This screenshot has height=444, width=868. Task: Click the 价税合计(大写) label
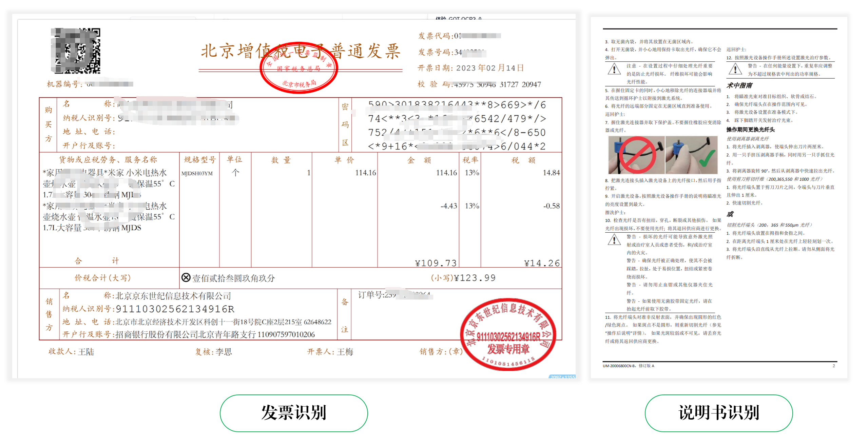102,278
